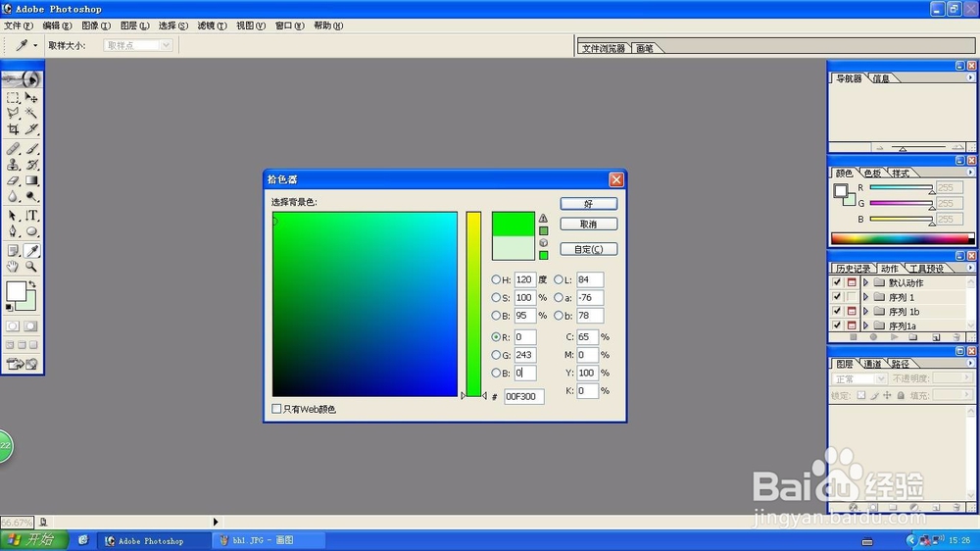980x551 pixels.
Task: Switch to the 通道 tab
Action: [x=872, y=364]
